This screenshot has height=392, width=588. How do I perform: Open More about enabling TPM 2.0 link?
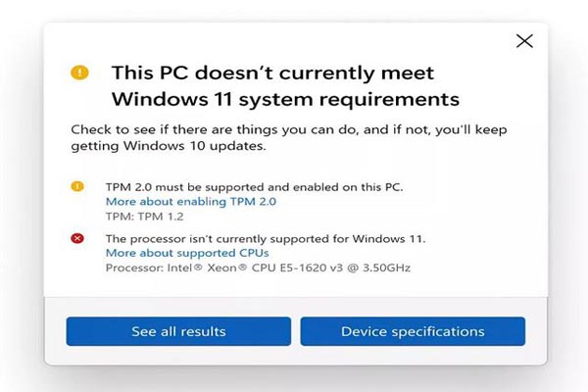[x=191, y=202]
